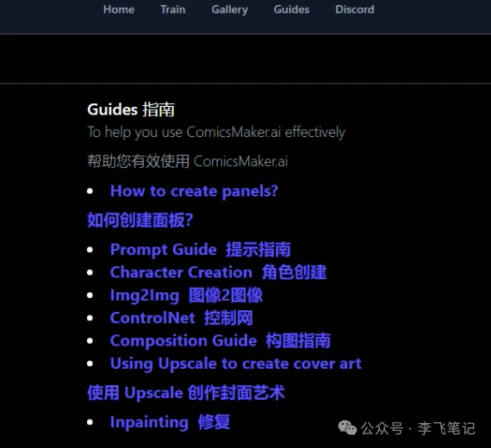Viewport: 491px width, 448px height.
Task: Click the Chinese link 如何创建面板?
Action: [140, 220]
